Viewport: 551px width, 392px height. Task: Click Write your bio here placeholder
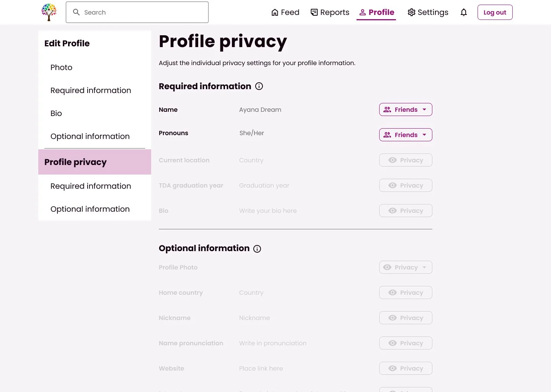pos(268,211)
